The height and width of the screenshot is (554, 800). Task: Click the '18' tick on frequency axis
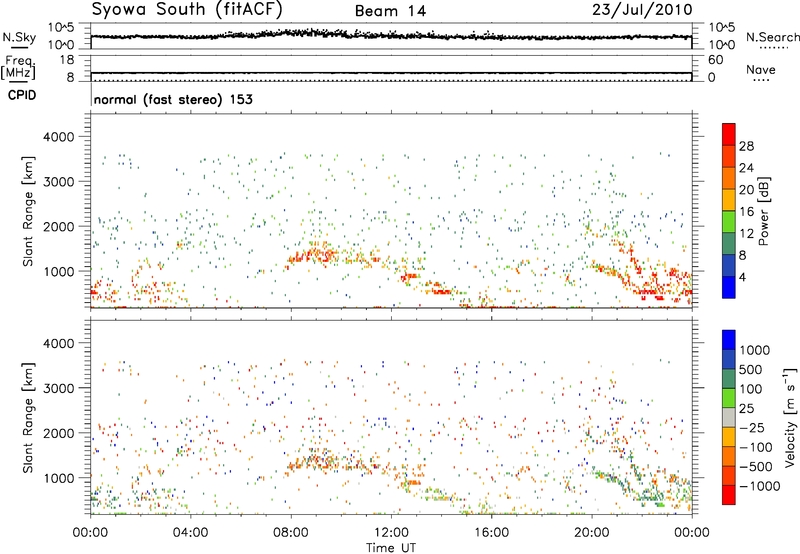[x=67, y=60]
